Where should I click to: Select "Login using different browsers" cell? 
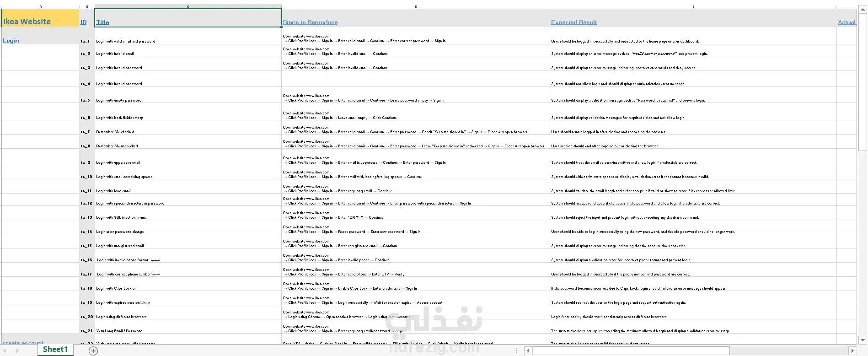coord(188,312)
